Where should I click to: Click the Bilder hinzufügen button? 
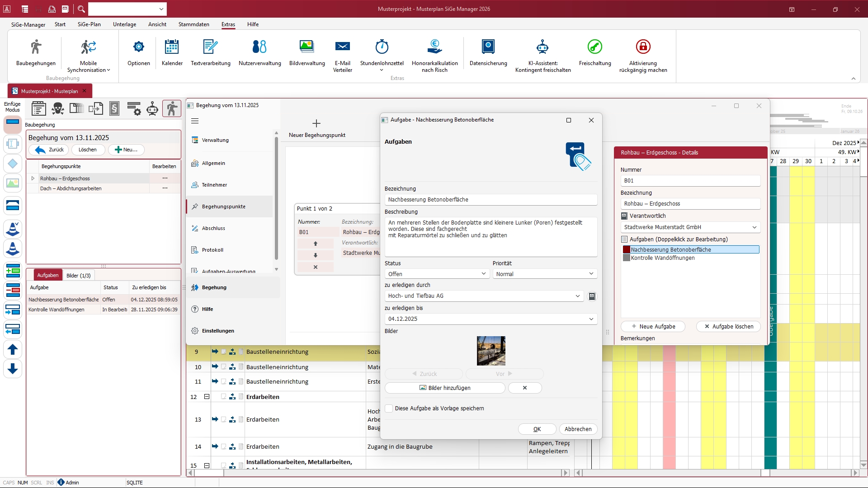tap(444, 388)
